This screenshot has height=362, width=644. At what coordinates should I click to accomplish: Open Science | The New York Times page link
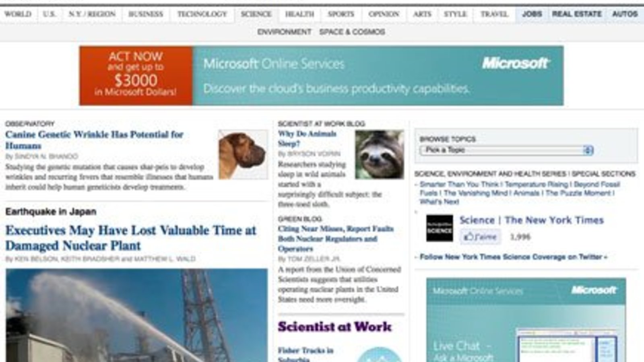532,220
